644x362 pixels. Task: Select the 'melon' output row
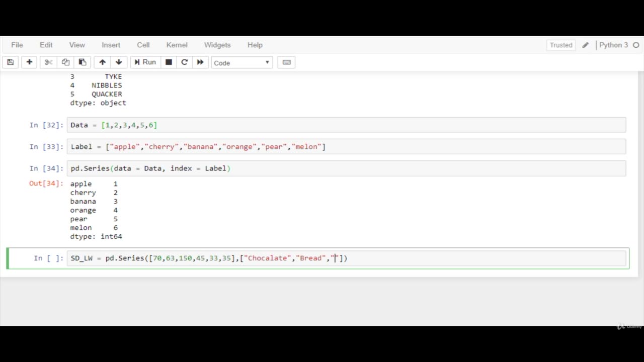[x=94, y=228]
